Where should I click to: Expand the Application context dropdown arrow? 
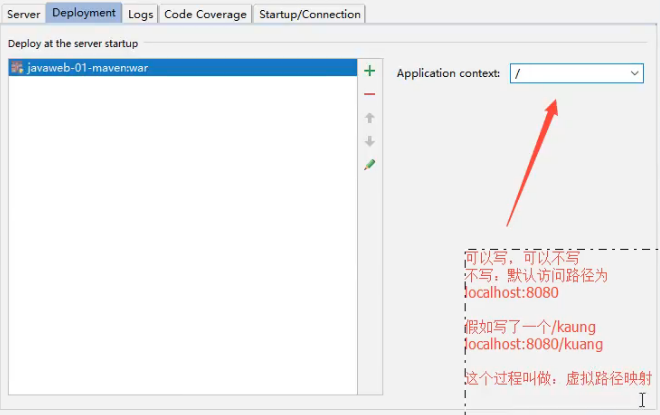click(x=635, y=73)
